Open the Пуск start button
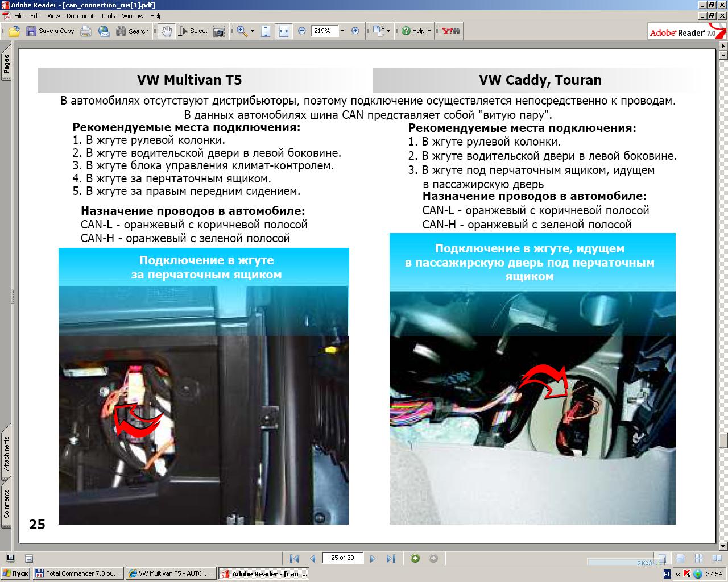The width and height of the screenshot is (728, 582). click(15, 573)
